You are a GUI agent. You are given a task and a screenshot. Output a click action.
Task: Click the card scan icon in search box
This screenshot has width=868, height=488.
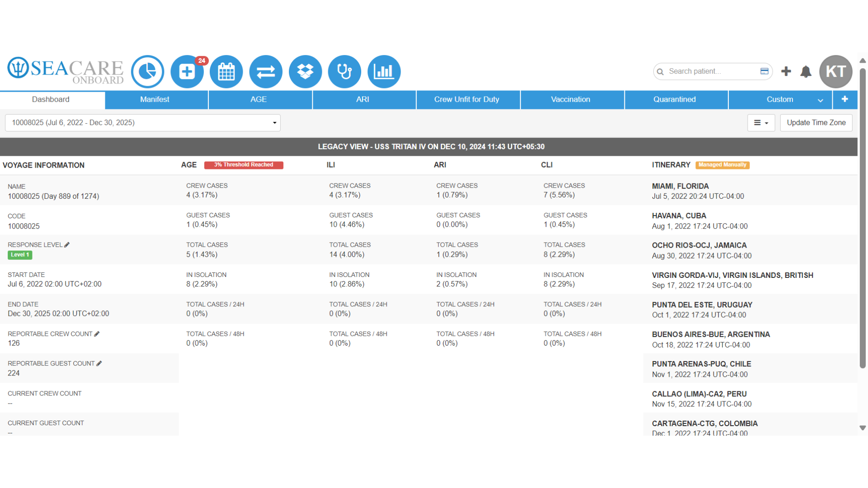[764, 71]
